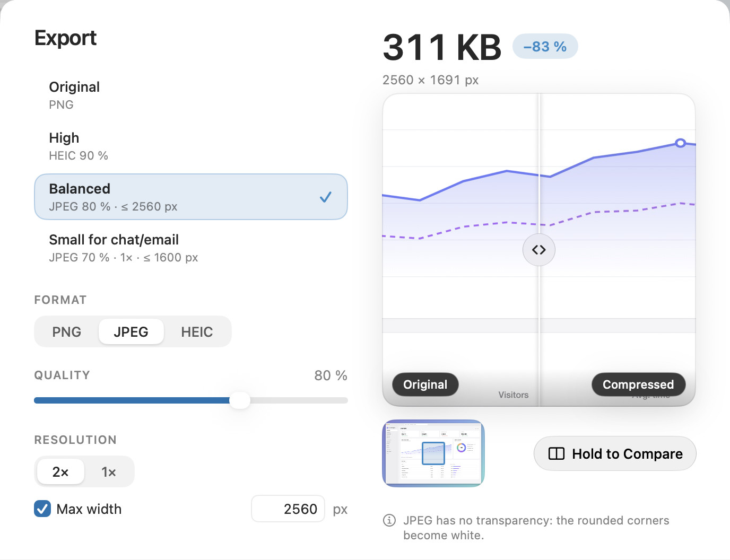Click the compare divider handle arrows

(539, 250)
